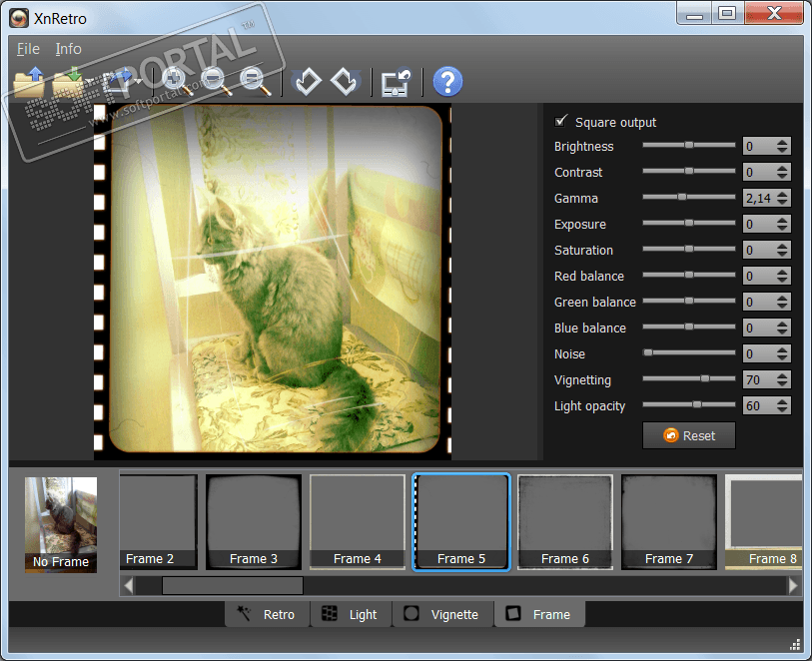
Task: Click Contrast spinner arrows
Action: [x=782, y=172]
